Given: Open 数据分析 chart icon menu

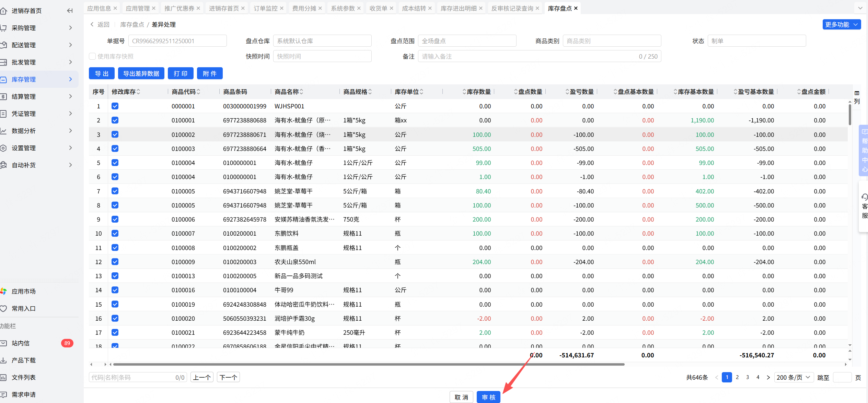Looking at the screenshot, I should click(x=4, y=131).
